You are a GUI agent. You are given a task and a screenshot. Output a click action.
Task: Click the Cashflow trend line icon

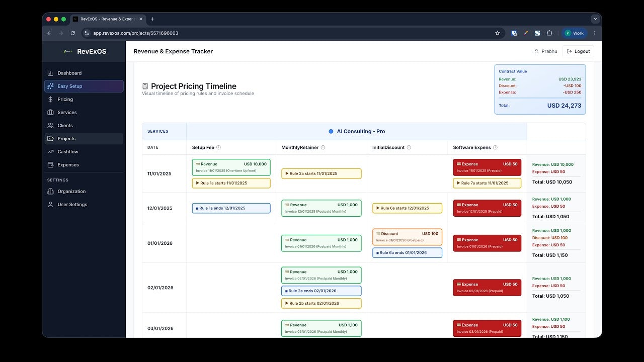pos(50,151)
